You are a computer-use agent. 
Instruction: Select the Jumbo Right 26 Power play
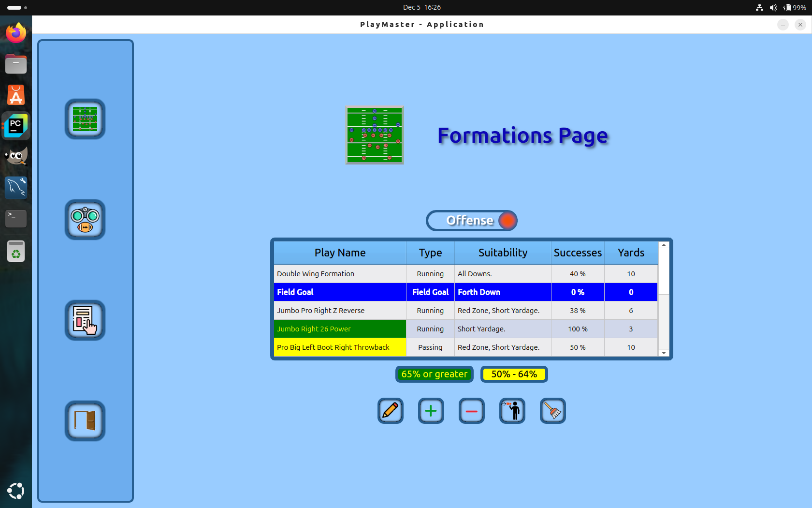[x=340, y=329]
